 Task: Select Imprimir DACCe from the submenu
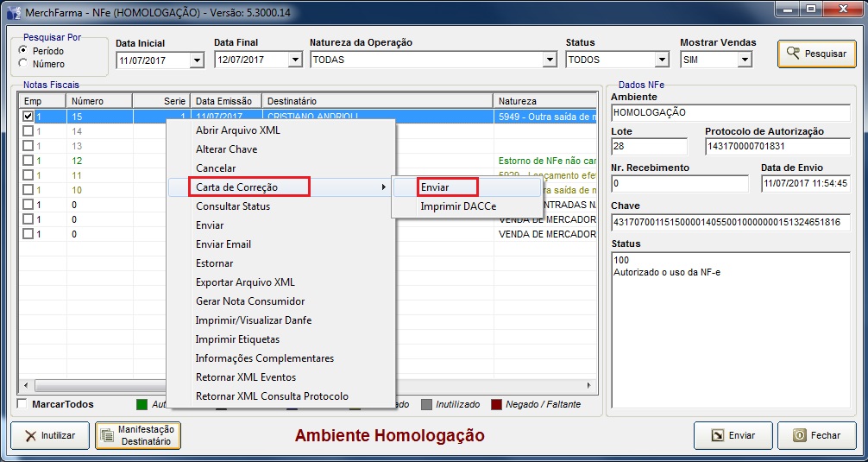pyautogui.click(x=457, y=206)
